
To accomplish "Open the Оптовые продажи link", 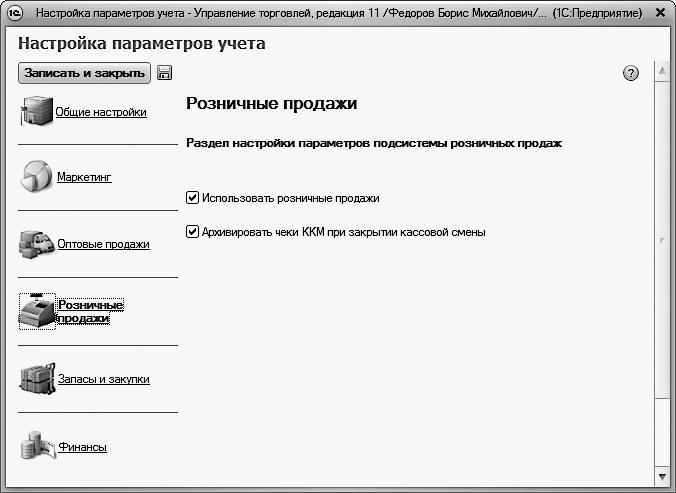I will coord(103,244).
